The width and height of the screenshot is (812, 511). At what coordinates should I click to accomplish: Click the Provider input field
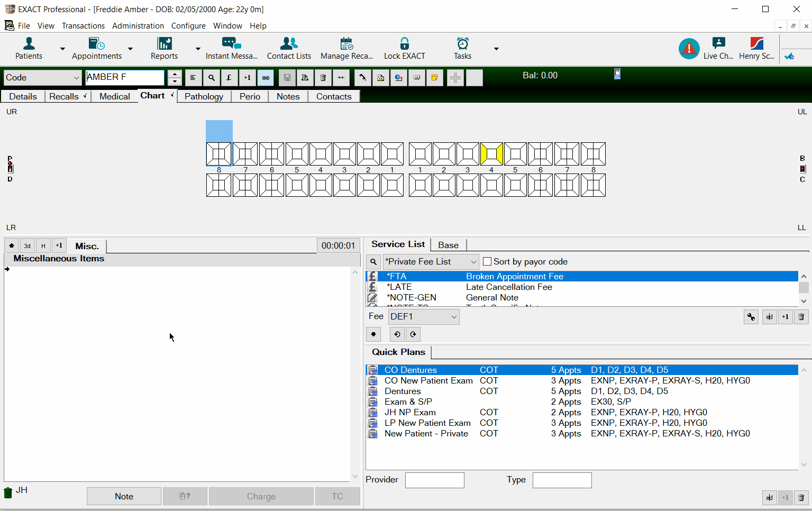(x=434, y=480)
